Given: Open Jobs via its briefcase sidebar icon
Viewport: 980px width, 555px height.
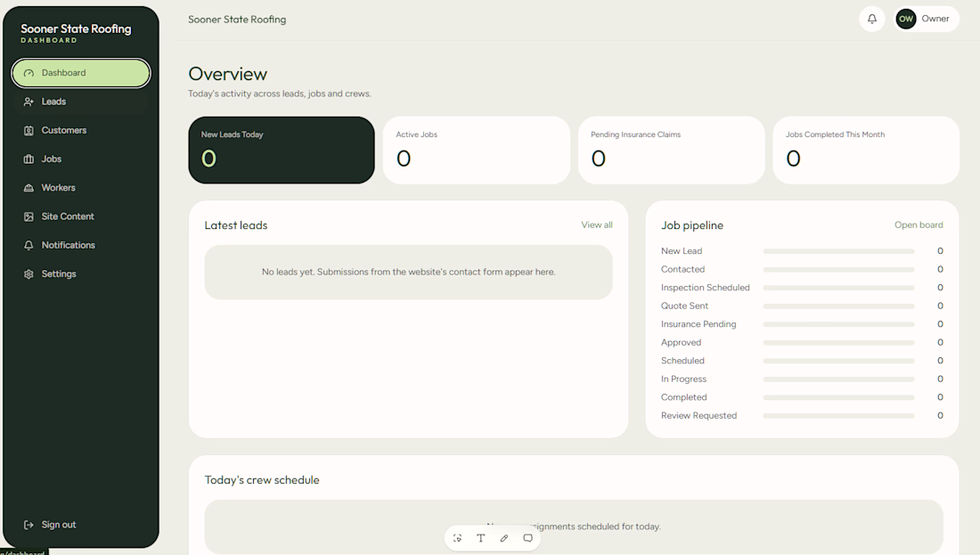Looking at the screenshot, I should (x=29, y=159).
